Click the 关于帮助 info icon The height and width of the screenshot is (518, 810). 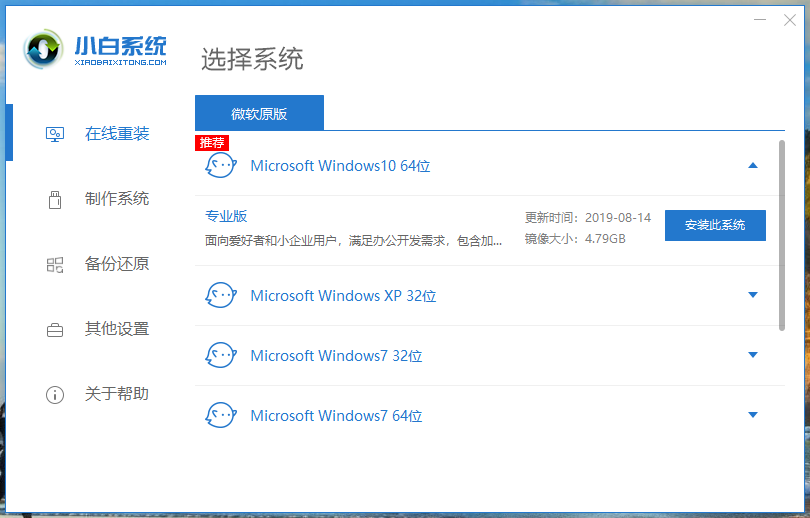pyautogui.click(x=55, y=395)
